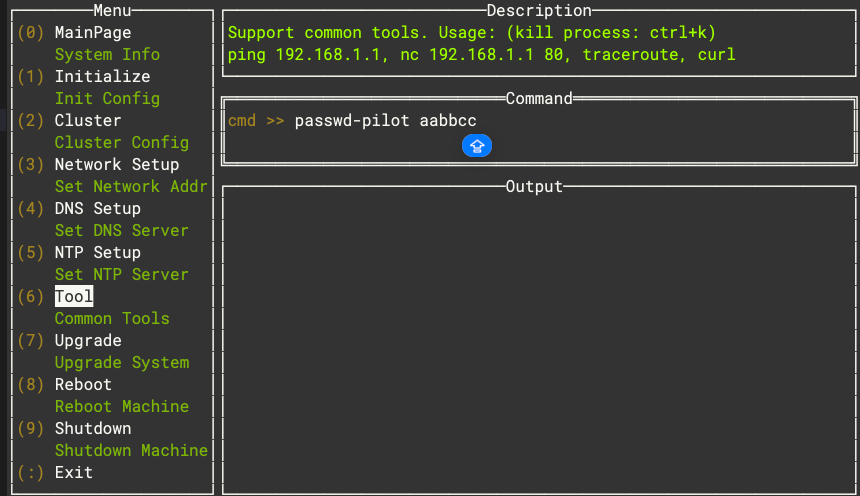Open Upgrade menu entry
The image size is (860, 496).
click(x=88, y=340)
